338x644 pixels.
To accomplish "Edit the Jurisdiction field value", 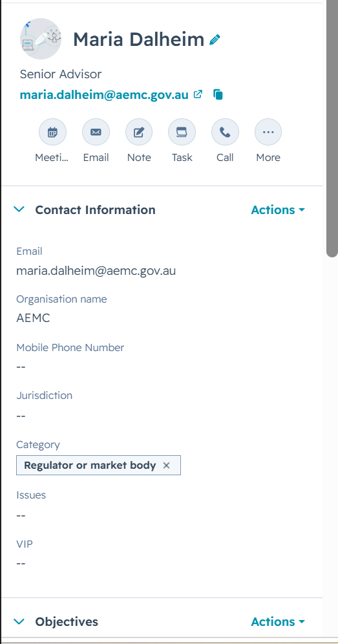I will (21, 416).
